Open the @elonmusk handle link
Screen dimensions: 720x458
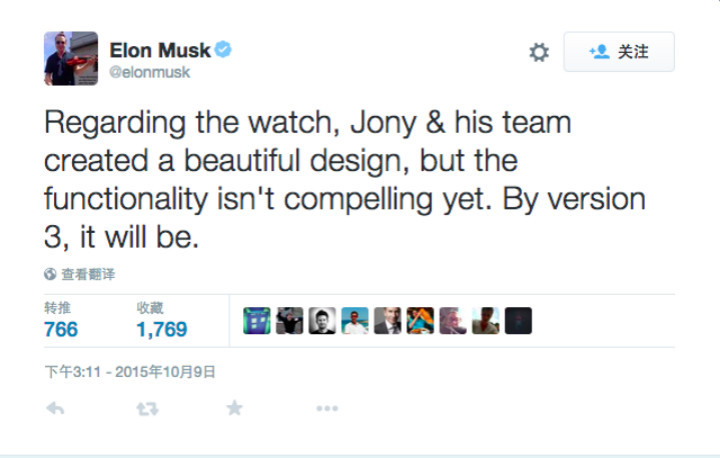tap(150, 73)
